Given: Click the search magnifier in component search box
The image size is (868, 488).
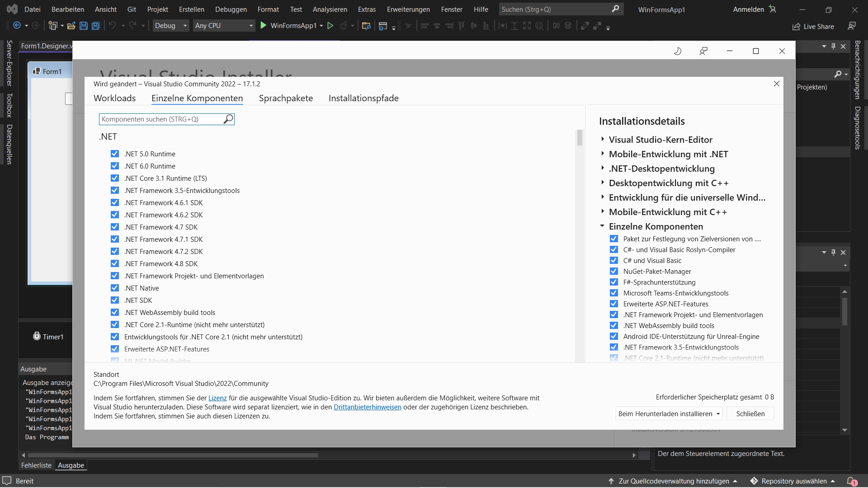Looking at the screenshot, I should click(228, 119).
